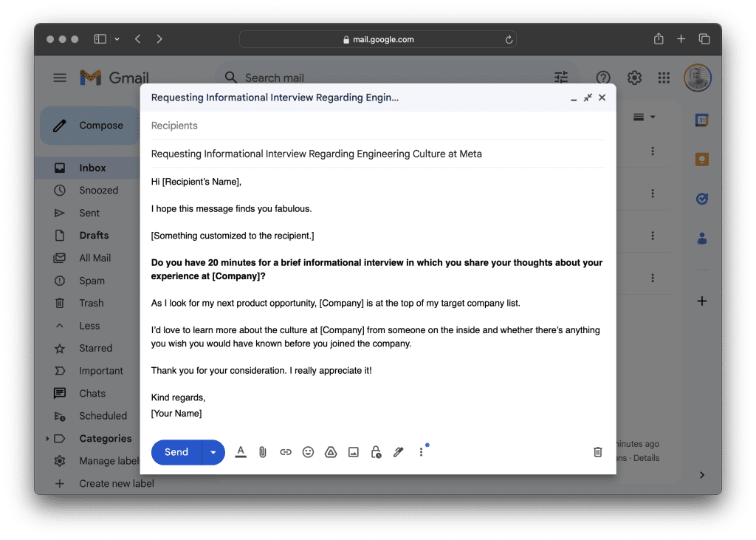Open the send options dropdown arrow
Screen dimensions: 756x540
(213, 452)
